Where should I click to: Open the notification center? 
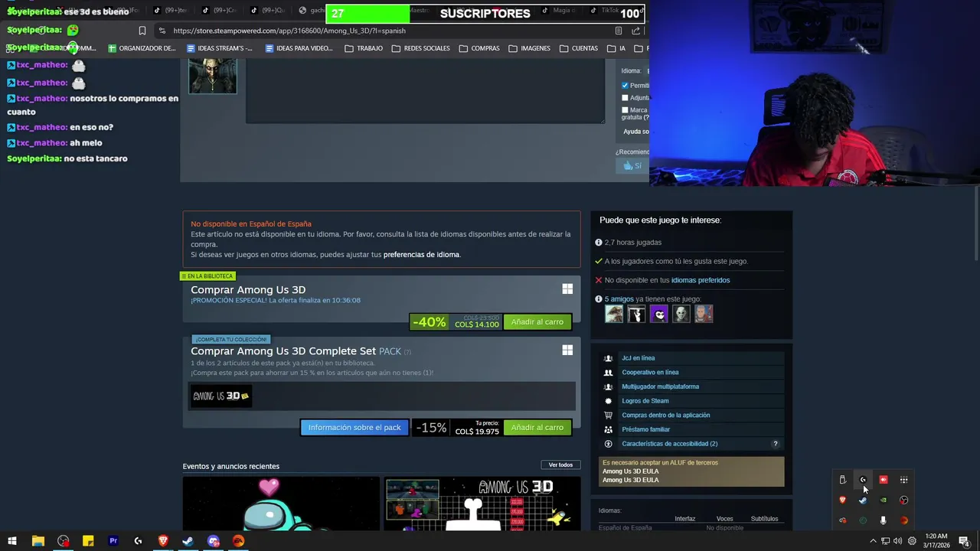[965, 541]
